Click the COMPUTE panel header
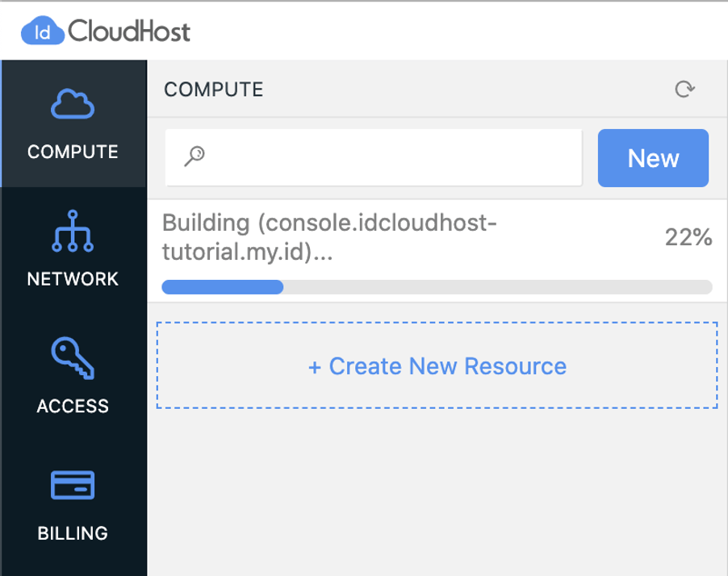The height and width of the screenshot is (576, 728). pos(213,90)
